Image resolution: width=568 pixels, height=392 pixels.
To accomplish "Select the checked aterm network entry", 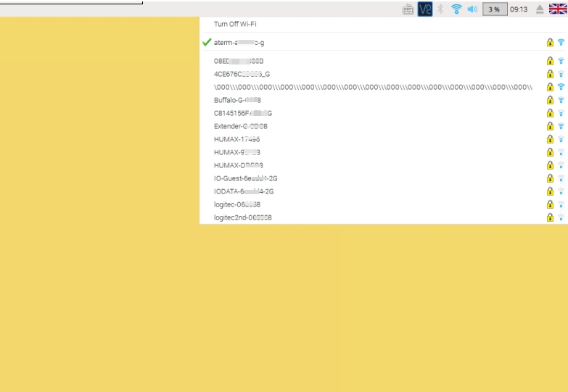I will point(239,43).
